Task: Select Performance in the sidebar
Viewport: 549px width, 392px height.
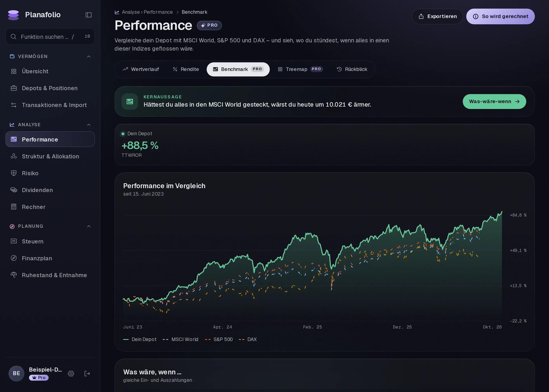Action: click(50, 139)
